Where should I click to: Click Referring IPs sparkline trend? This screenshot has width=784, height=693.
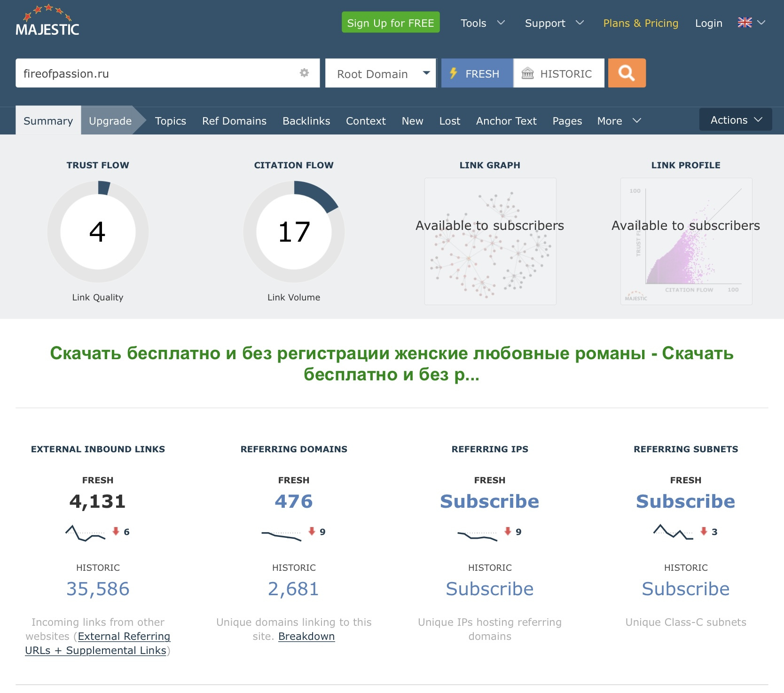pyautogui.click(x=477, y=535)
